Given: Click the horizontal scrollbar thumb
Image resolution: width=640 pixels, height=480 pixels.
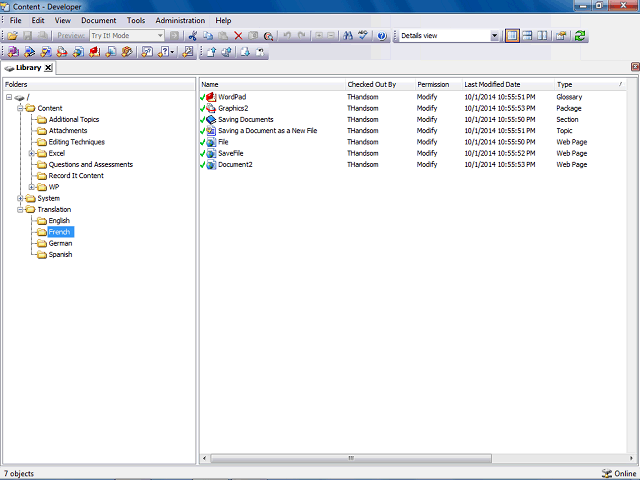Looking at the screenshot, I should coord(351,458).
